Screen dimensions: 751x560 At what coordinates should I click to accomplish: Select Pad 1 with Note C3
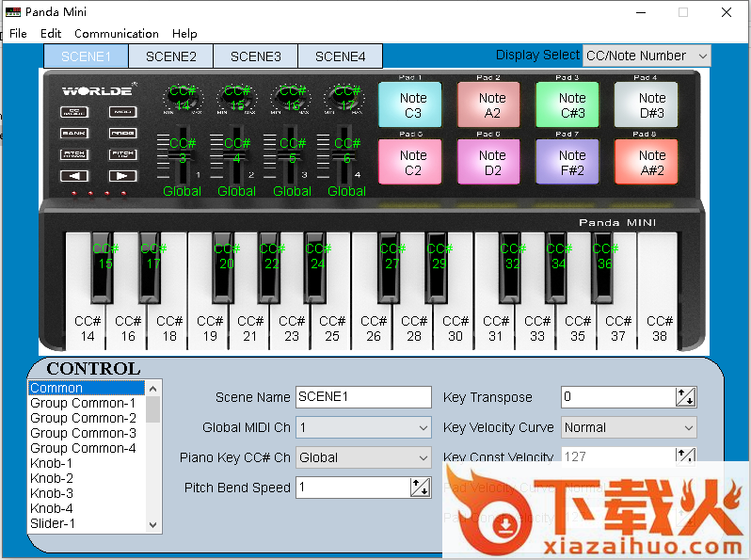pos(410,104)
